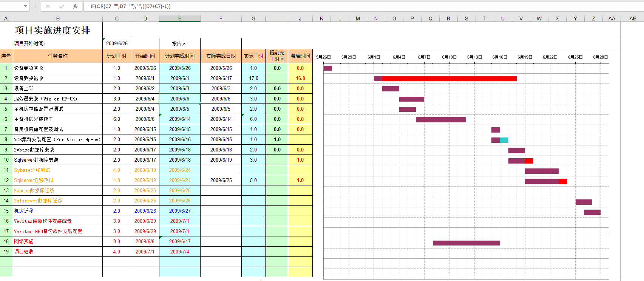This screenshot has height=281, width=644.
Task: Open the Insert Function fx button
Action: point(75,6)
